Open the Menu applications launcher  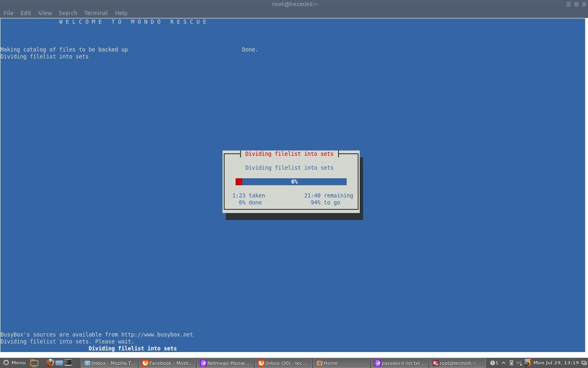(14, 363)
